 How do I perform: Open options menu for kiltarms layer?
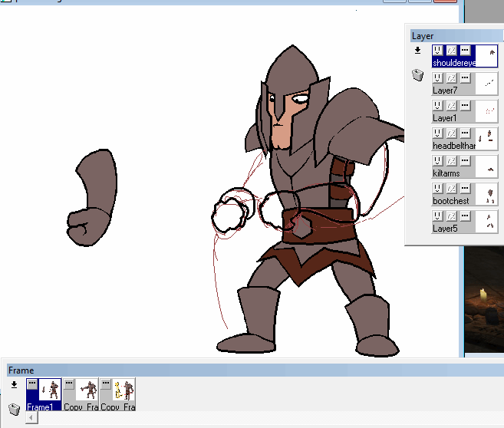(465, 160)
